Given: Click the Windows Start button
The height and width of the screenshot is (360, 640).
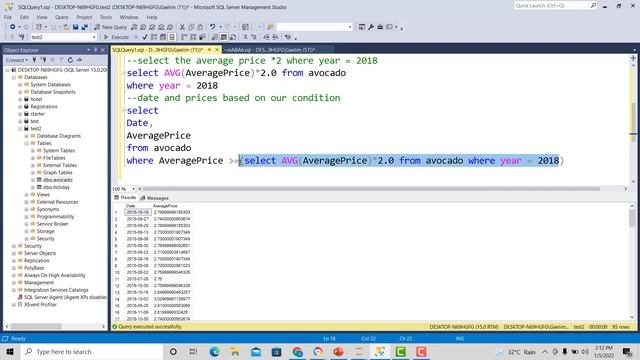Looking at the screenshot, I should click(x=10, y=352).
